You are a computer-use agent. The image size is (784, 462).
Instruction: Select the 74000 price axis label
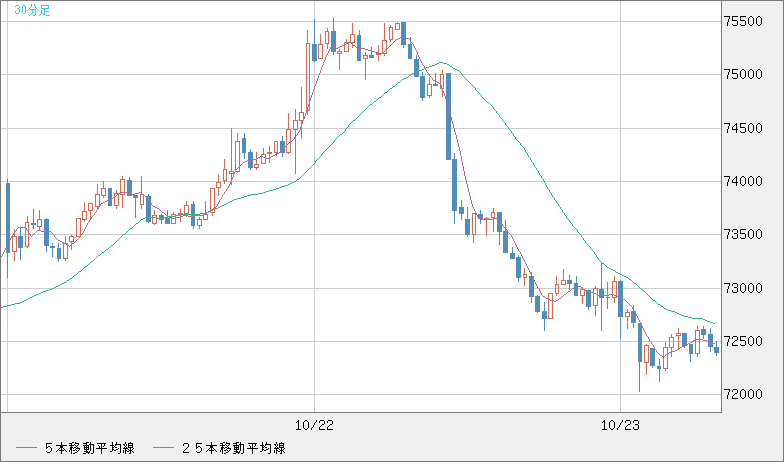click(x=744, y=181)
